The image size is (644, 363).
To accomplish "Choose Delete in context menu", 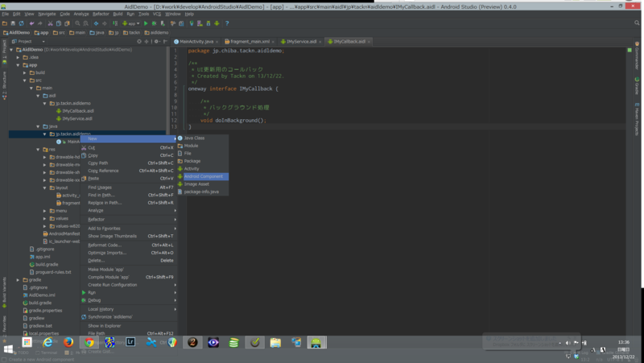I will (128, 260).
